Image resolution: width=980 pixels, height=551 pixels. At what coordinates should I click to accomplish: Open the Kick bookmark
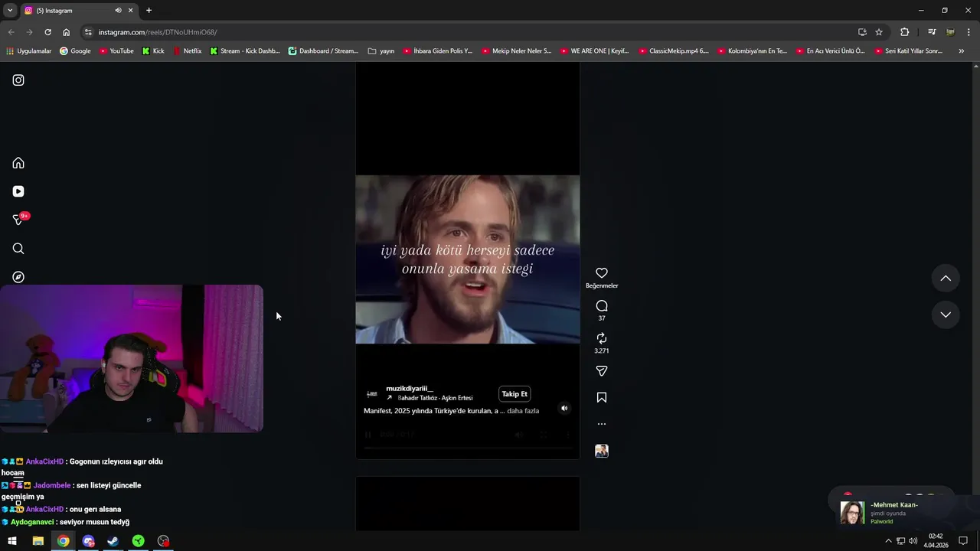[153, 51]
